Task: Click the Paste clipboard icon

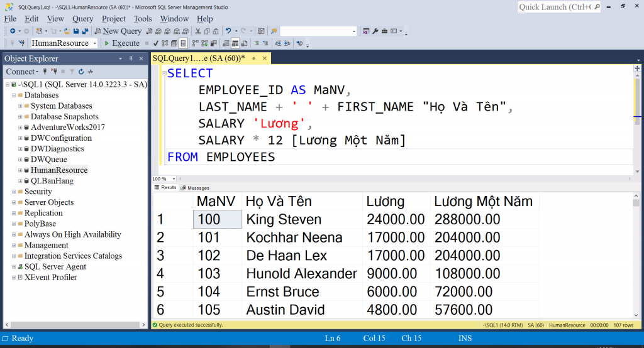Action: pos(215,31)
